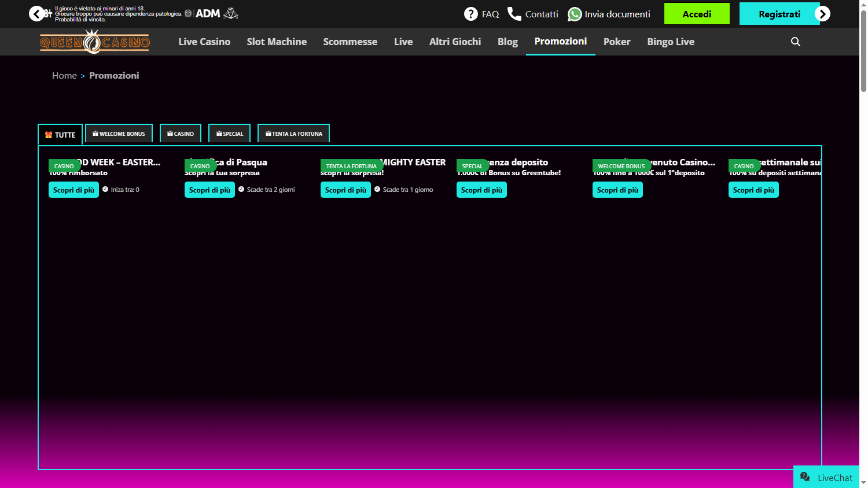Click Scopri di più for the settimanale promo
The width and height of the screenshot is (868, 488).
(753, 190)
